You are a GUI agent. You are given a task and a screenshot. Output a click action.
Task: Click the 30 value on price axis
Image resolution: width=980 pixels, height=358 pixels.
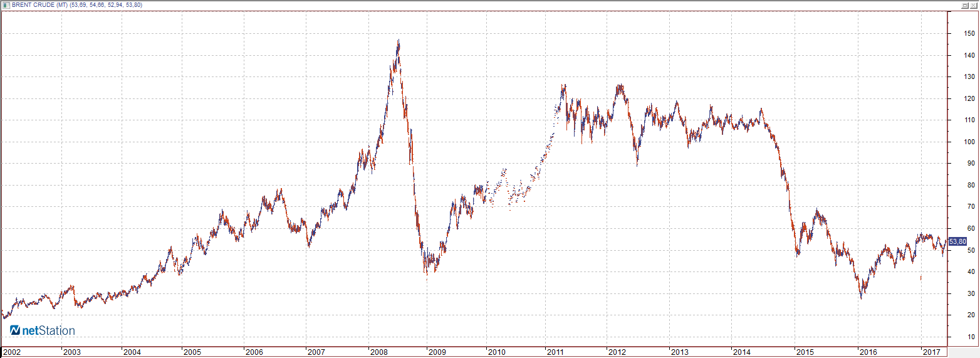(x=970, y=293)
